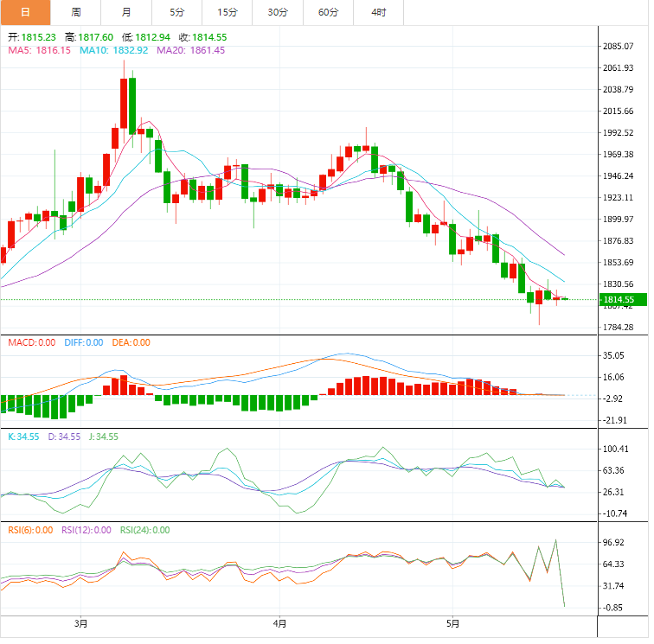Open the 30分 timeframe tab
The width and height of the screenshot is (654, 644).
click(x=278, y=12)
